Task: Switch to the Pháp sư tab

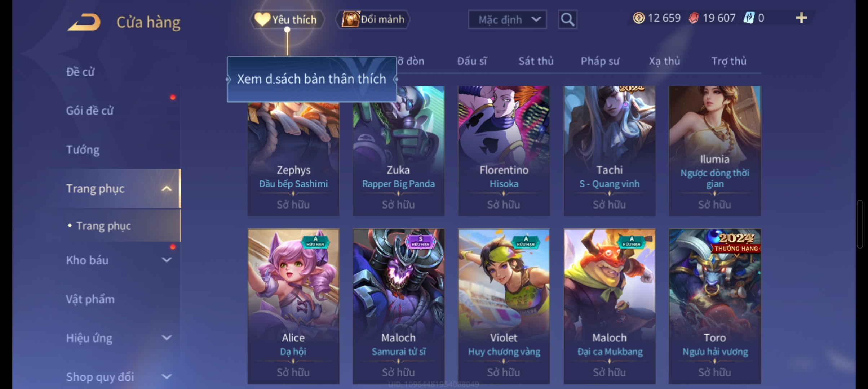Action: 600,61
